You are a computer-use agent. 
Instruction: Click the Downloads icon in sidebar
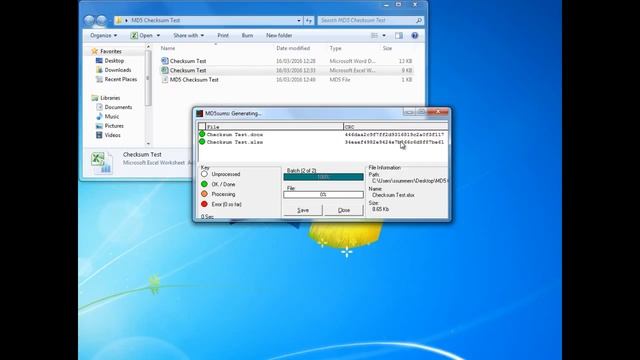coord(99,70)
